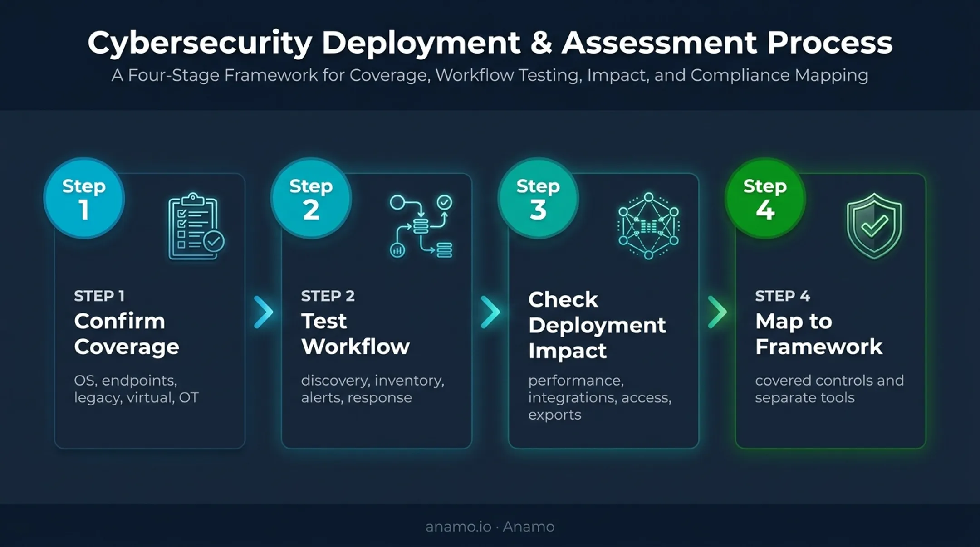
Task: Click the 'STEP 2' label above Test Workflow
Action: pos(328,296)
